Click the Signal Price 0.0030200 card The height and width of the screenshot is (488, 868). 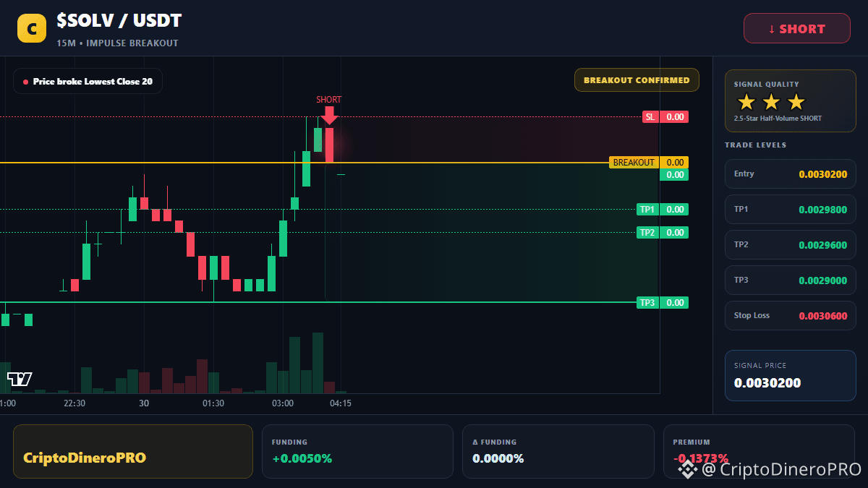790,375
